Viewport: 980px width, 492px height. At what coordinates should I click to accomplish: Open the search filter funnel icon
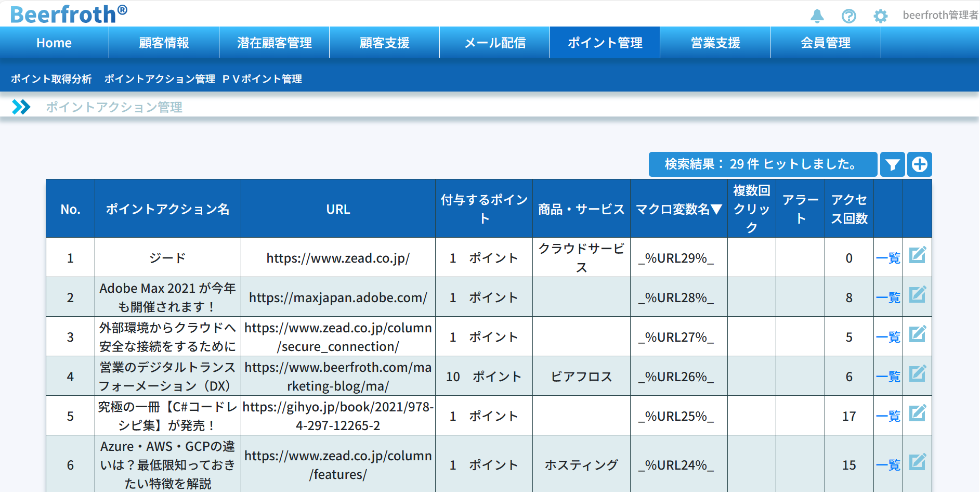point(893,165)
